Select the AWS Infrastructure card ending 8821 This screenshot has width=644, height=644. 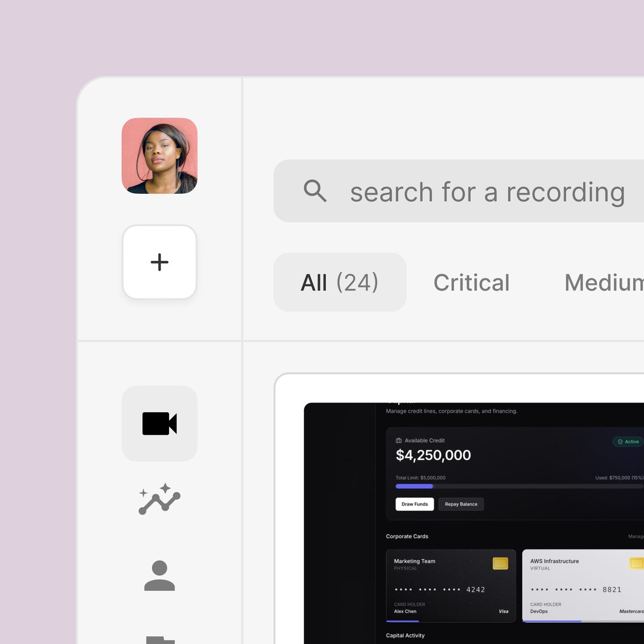click(x=583, y=586)
